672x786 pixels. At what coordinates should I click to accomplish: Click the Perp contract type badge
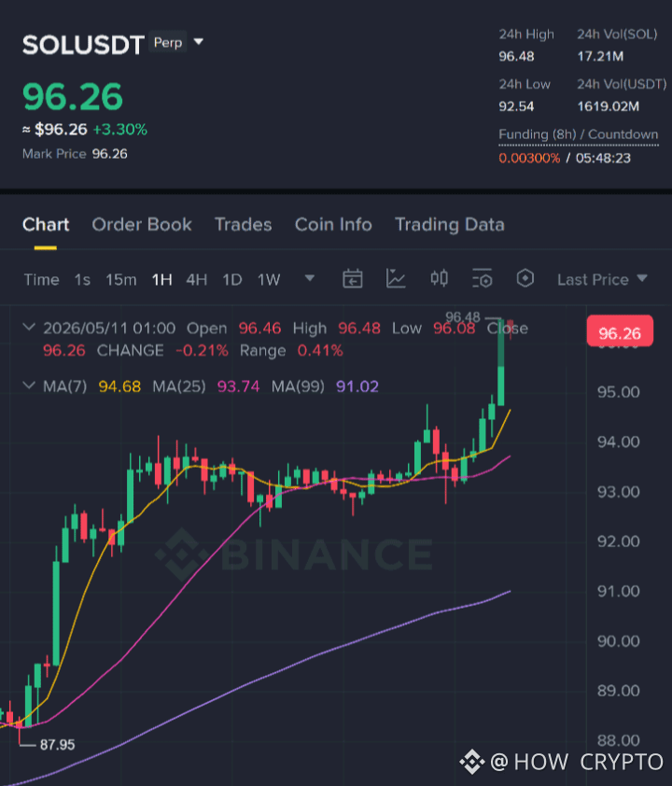[168, 43]
